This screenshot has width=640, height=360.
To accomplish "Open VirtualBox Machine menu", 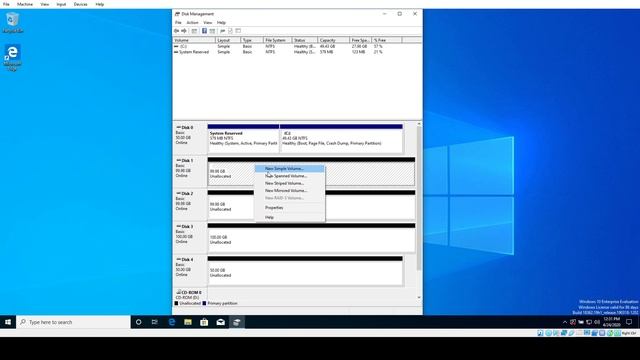I will coord(25,4).
